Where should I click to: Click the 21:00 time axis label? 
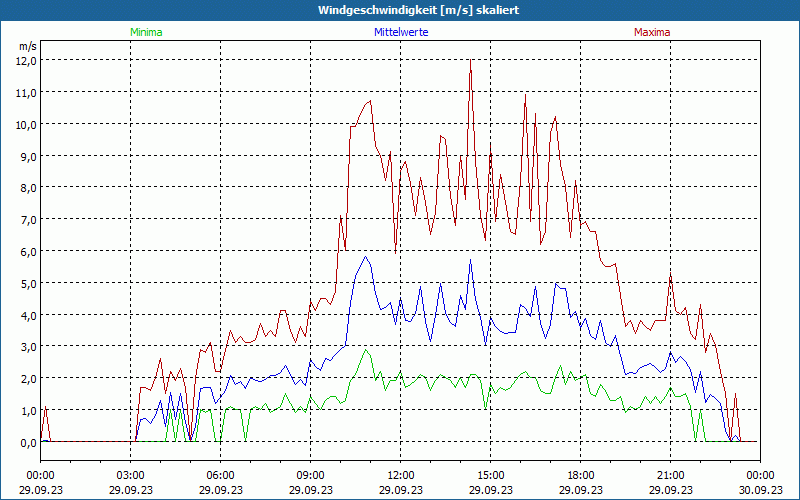point(670,476)
